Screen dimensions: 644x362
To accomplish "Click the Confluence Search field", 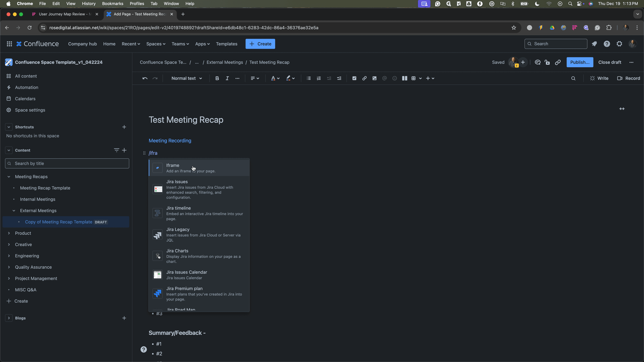I will (555, 44).
